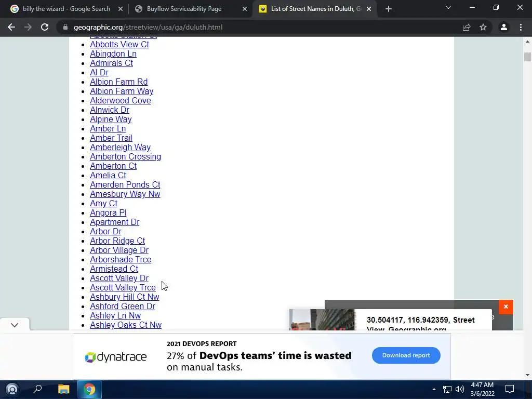Click the Download report button
The height and width of the screenshot is (399, 532).
pyautogui.click(x=406, y=355)
